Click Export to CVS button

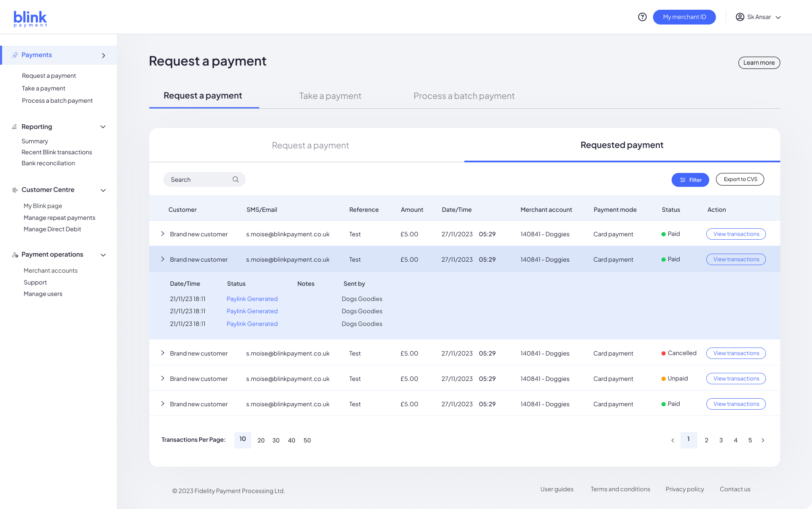(740, 179)
